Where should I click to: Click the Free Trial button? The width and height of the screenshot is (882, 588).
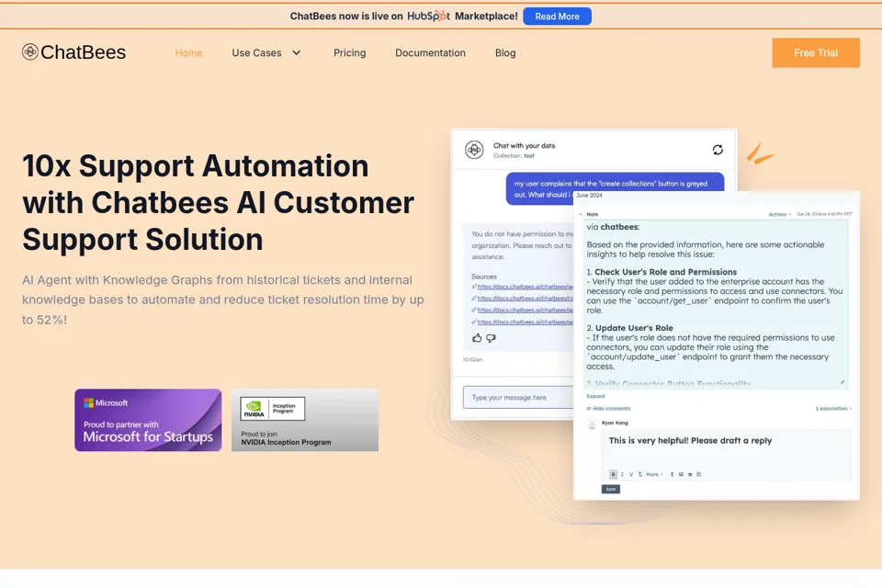tap(816, 53)
